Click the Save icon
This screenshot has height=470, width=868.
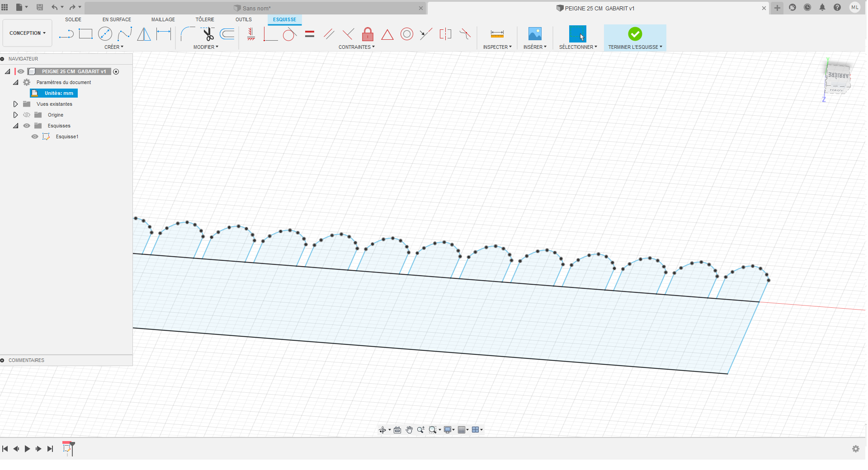40,7
